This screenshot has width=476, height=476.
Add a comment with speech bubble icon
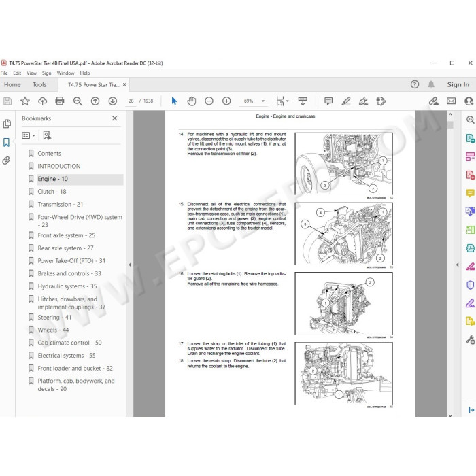coord(328,101)
